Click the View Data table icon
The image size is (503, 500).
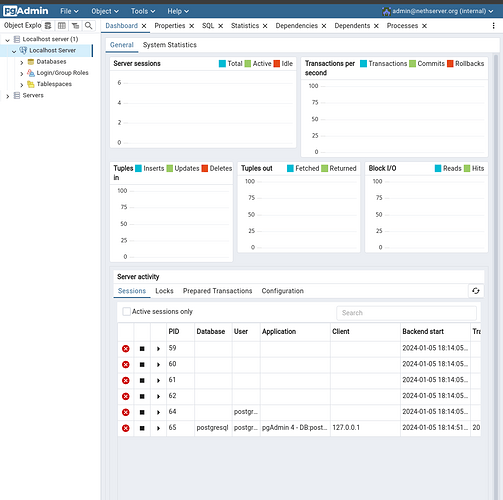point(62,26)
